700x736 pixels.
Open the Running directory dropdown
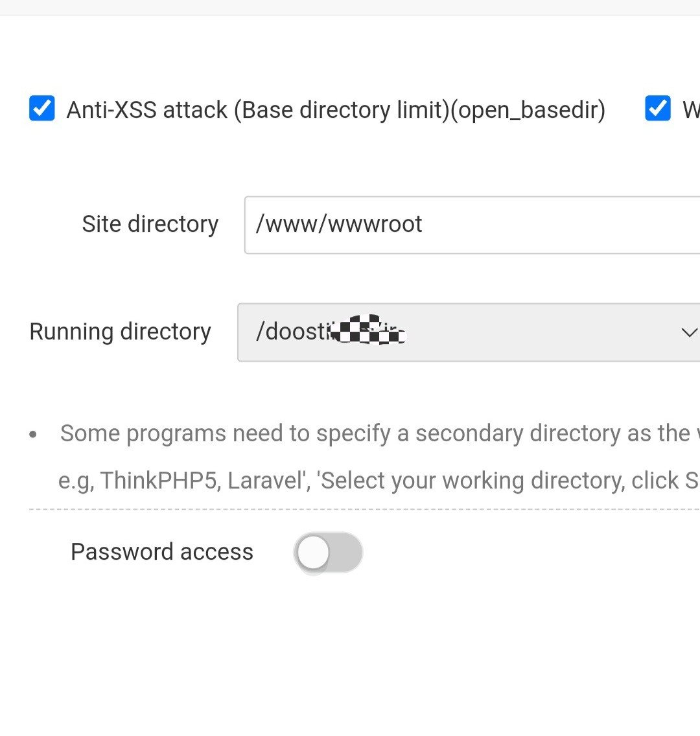[468, 332]
